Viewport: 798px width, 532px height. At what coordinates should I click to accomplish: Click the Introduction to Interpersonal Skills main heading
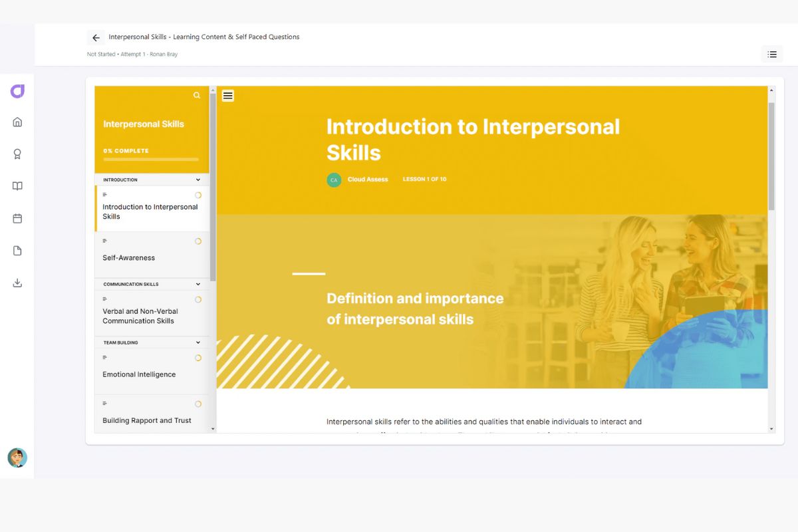pyautogui.click(x=473, y=140)
